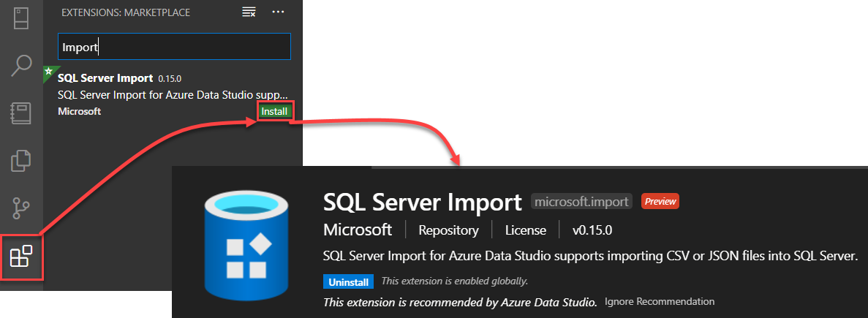
Task: Open the Notebooks view icon
Action: pyautogui.click(x=21, y=113)
